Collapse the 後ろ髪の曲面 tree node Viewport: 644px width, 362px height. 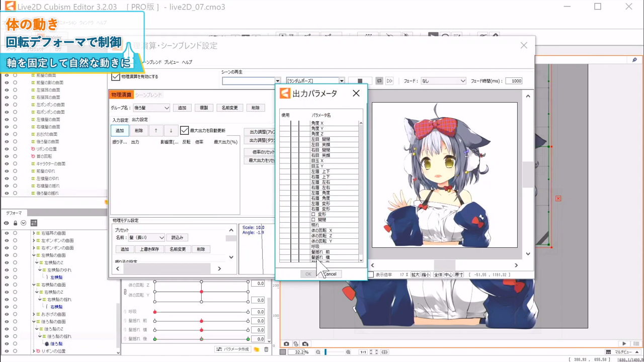pyautogui.click(x=34, y=321)
